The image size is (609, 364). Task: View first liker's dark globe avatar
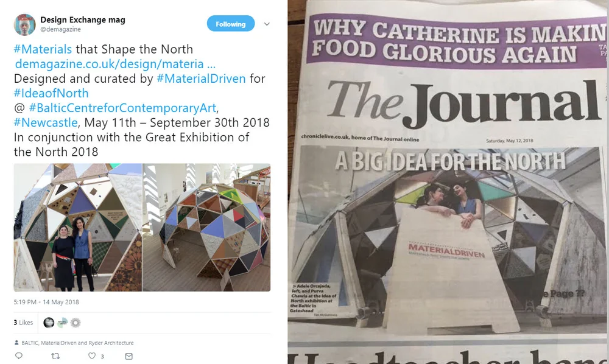[x=49, y=323]
